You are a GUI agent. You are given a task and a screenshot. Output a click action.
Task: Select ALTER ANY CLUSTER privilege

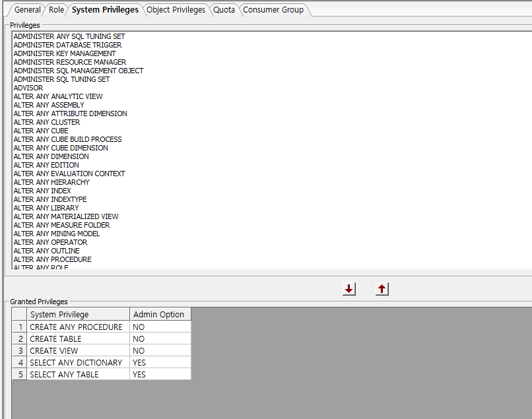pos(47,122)
